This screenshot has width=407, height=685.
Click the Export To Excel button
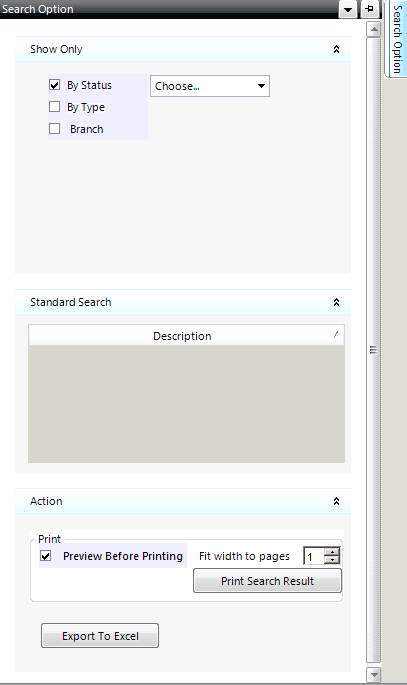click(100, 636)
